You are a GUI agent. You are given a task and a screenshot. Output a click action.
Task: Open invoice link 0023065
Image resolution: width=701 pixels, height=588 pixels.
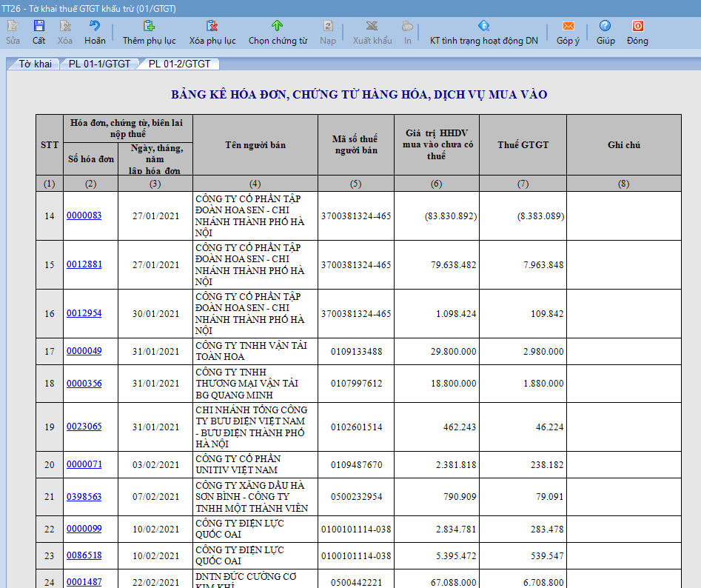(x=84, y=426)
